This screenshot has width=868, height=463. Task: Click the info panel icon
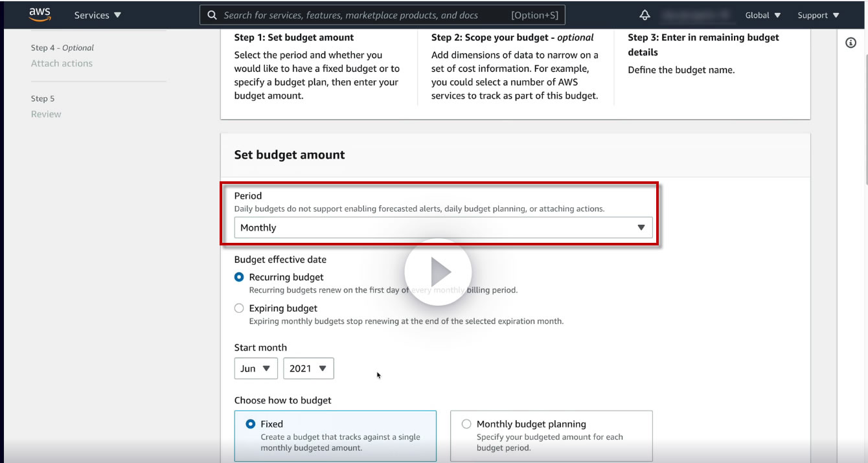click(x=851, y=43)
